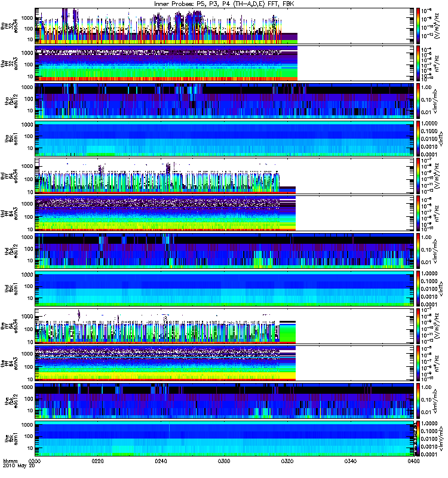Select the the fff 64 edc34 panel label

[10, 326]
